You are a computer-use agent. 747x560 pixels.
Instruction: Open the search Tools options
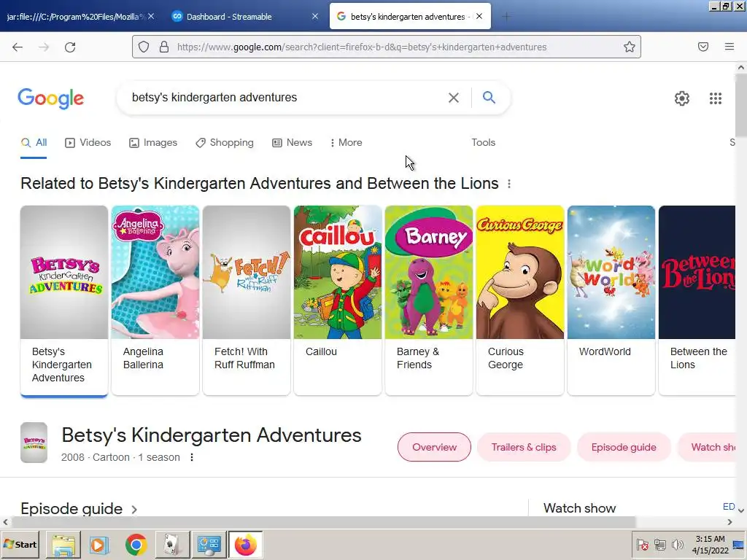tap(483, 142)
